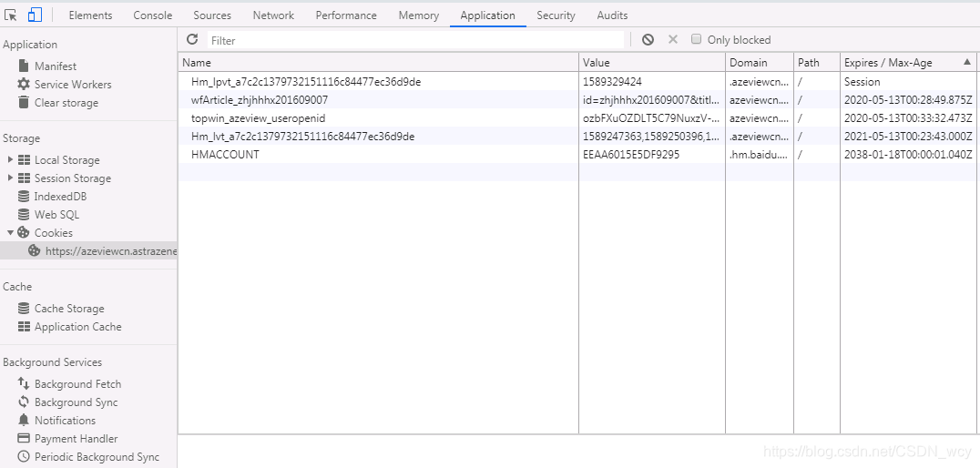Click the Periodic Background Sync clock icon
Viewport: 980px width, 468px height.
(24, 456)
